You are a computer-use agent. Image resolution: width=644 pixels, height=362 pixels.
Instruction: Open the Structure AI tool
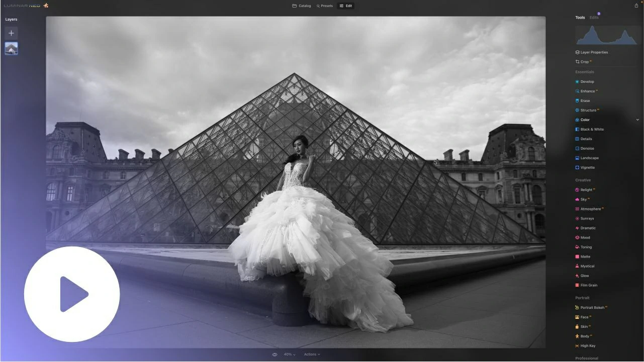588,110
